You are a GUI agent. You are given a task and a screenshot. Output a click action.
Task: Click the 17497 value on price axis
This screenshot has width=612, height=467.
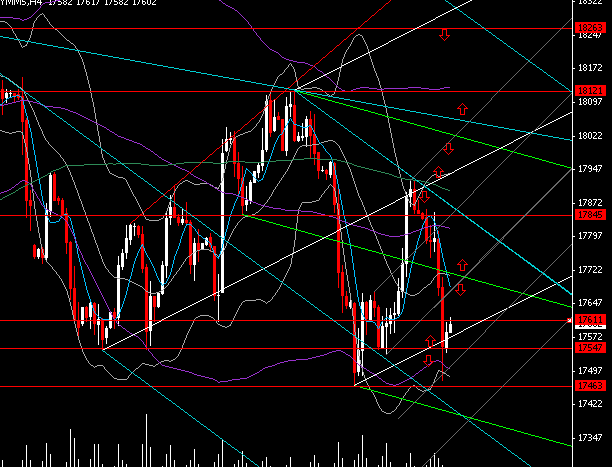pos(590,370)
